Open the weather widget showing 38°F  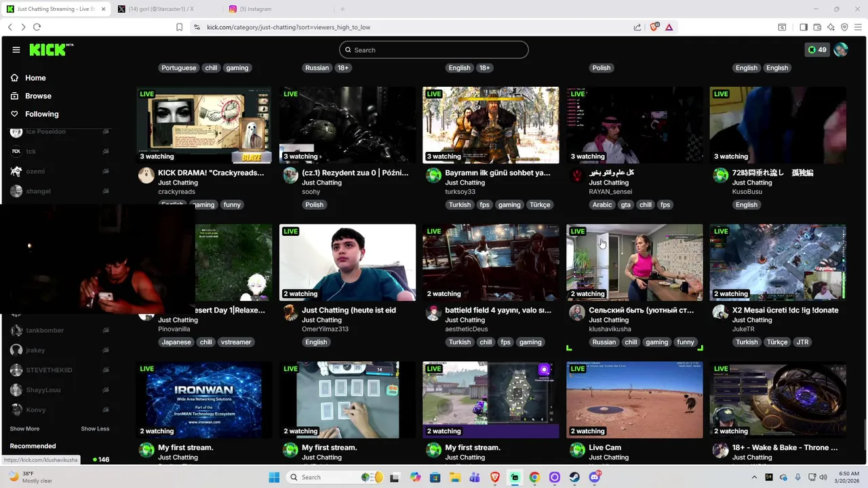(30, 477)
